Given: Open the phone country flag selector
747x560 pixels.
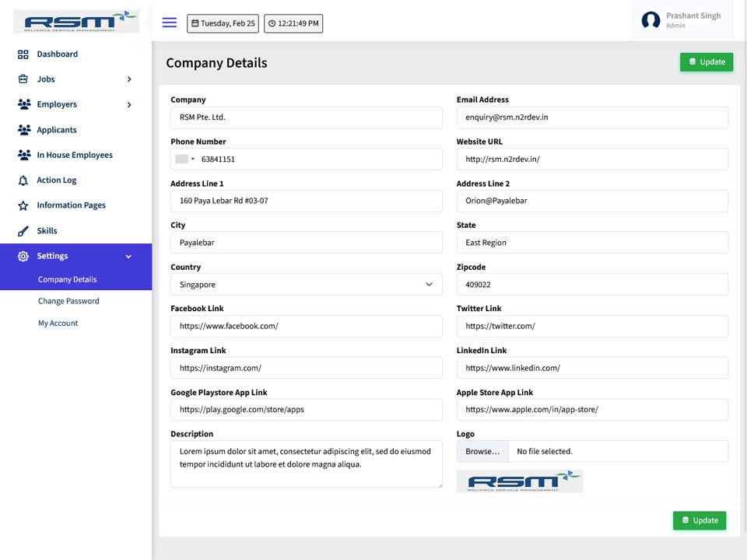Looking at the screenshot, I should click(x=185, y=159).
